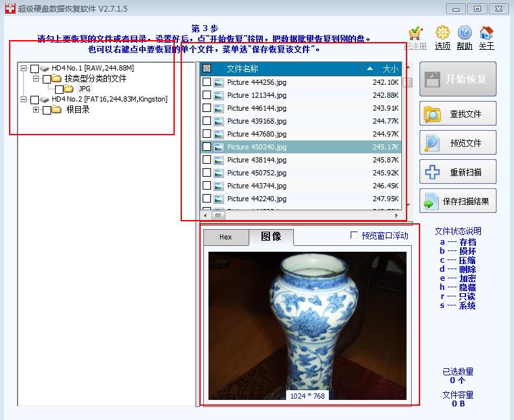The height and width of the screenshot is (420, 514).
Task: Click the 文件名称 column header
Action: (243, 69)
